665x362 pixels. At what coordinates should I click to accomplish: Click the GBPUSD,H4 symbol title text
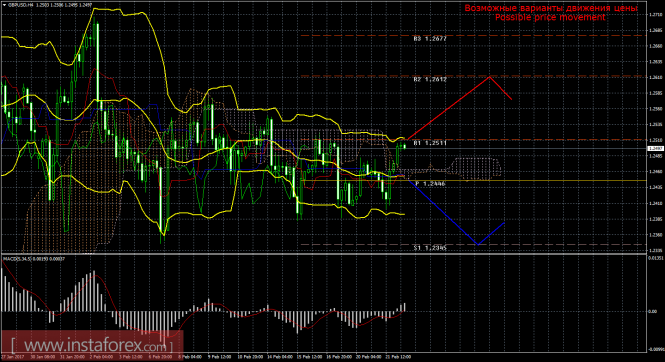[x=19, y=5]
